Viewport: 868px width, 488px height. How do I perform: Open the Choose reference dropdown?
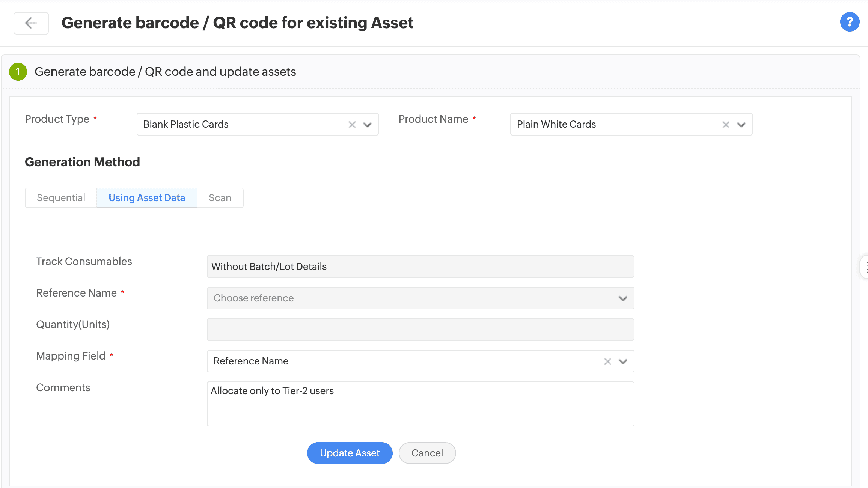(x=420, y=298)
